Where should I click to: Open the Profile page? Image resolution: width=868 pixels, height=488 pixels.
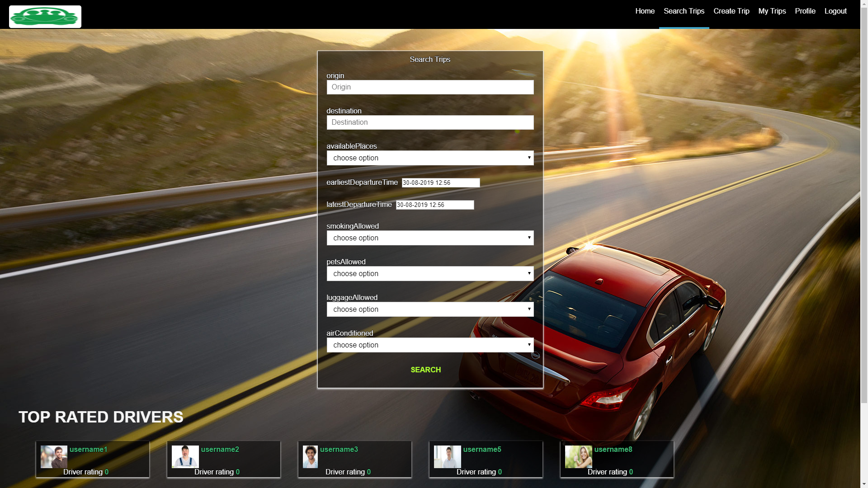tap(805, 11)
